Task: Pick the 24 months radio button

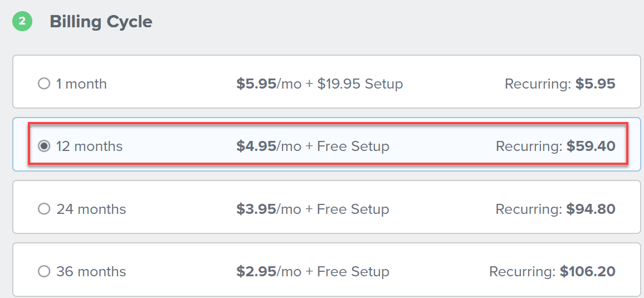Action: [43, 209]
